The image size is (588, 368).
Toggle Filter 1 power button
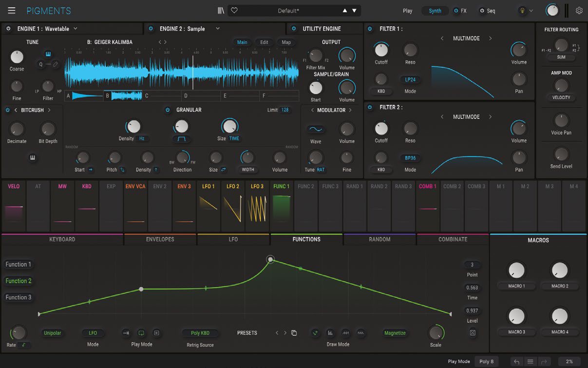tap(370, 29)
